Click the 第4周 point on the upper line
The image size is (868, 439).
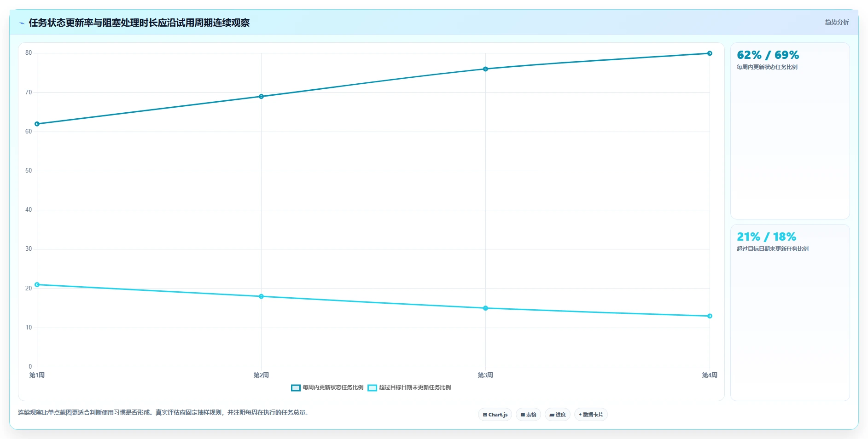710,53
